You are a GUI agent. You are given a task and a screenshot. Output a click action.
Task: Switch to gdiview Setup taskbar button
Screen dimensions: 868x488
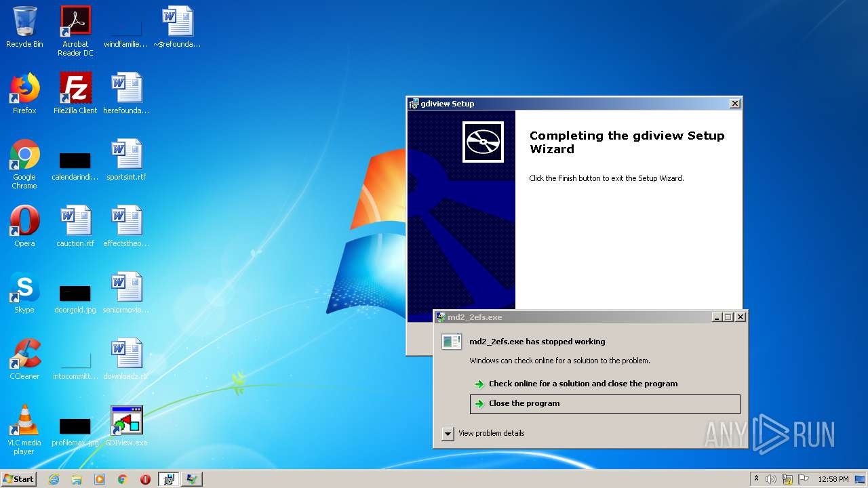click(x=169, y=479)
